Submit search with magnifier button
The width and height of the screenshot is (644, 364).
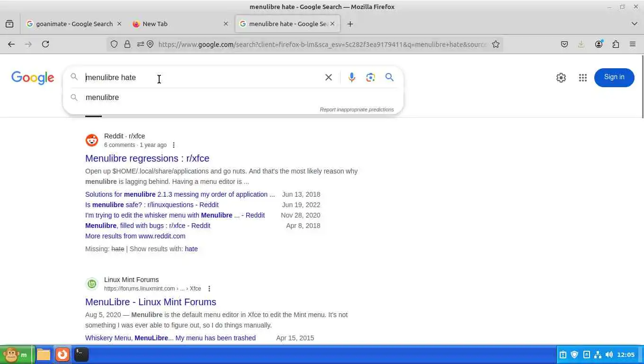(x=390, y=77)
